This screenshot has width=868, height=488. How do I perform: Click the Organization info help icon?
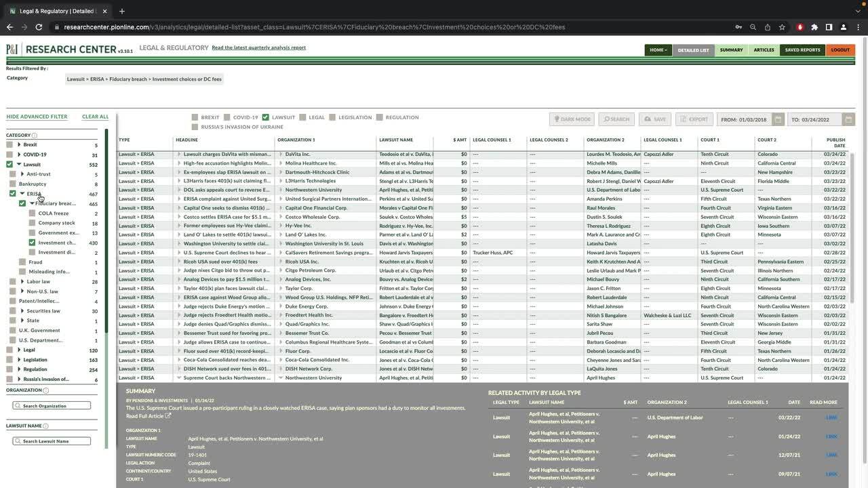pyautogui.click(x=46, y=390)
